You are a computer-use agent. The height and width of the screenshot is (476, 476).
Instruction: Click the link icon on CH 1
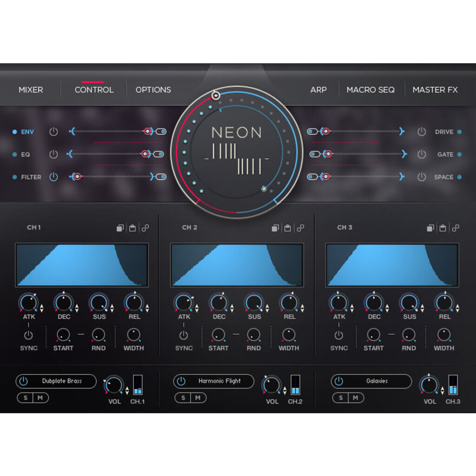click(145, 228)
